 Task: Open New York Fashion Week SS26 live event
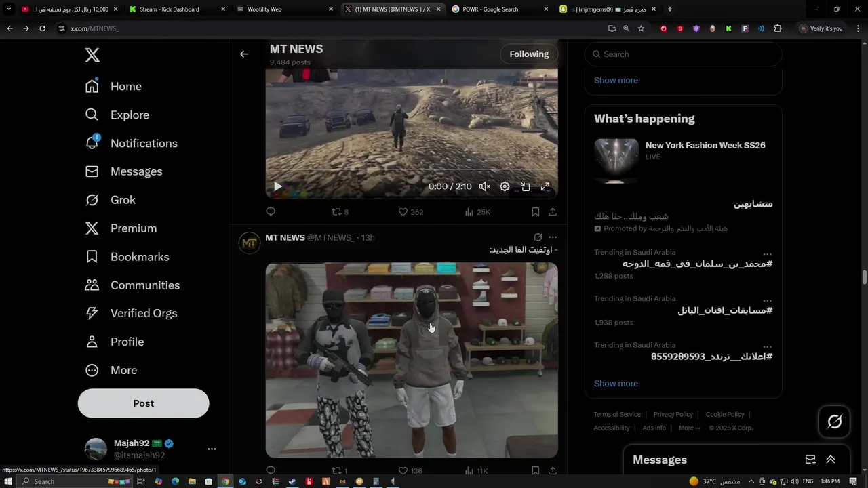point(684,161)
